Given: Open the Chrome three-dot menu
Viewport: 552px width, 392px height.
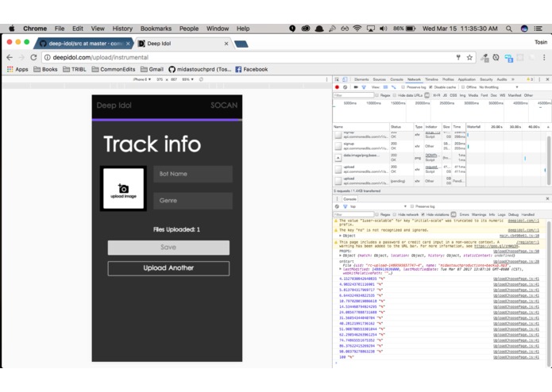Looking at the screenshot, I should click(x=544, y=57).
